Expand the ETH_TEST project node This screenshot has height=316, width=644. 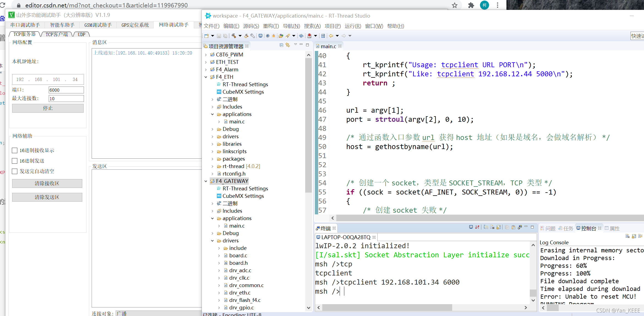click(x=206, y=62)
